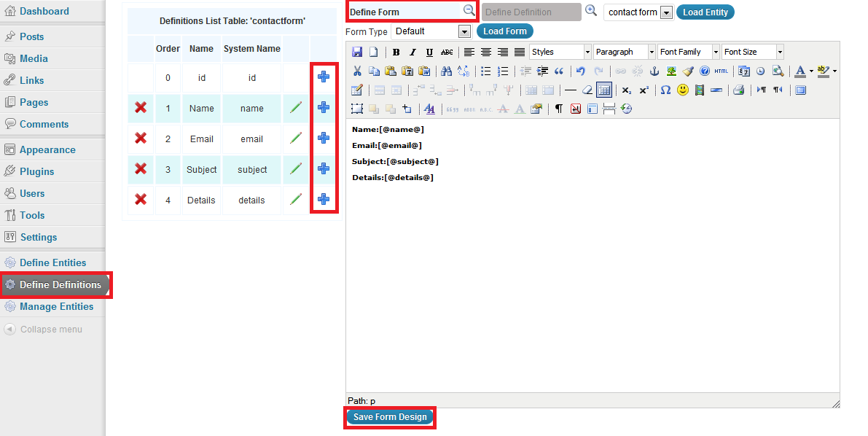Screen dimensions: 868x436
Task: Edit the Email definition pencil icon
Action: click(296, 137)
